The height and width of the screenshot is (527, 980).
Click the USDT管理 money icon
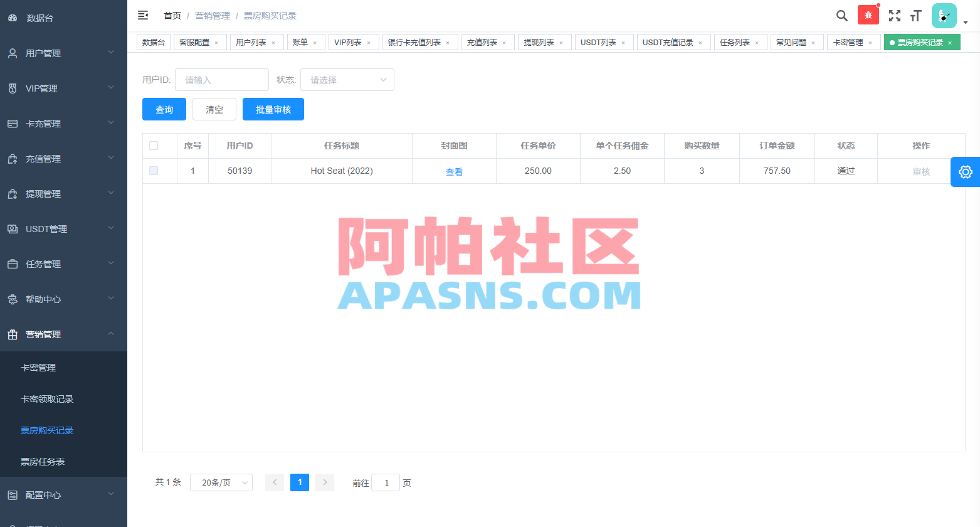[x=13, y=229]
